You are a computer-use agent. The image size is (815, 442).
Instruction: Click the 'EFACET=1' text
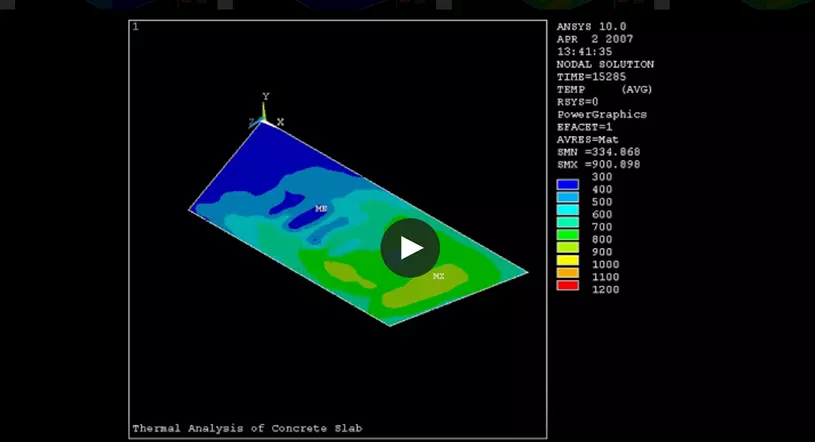585,127
